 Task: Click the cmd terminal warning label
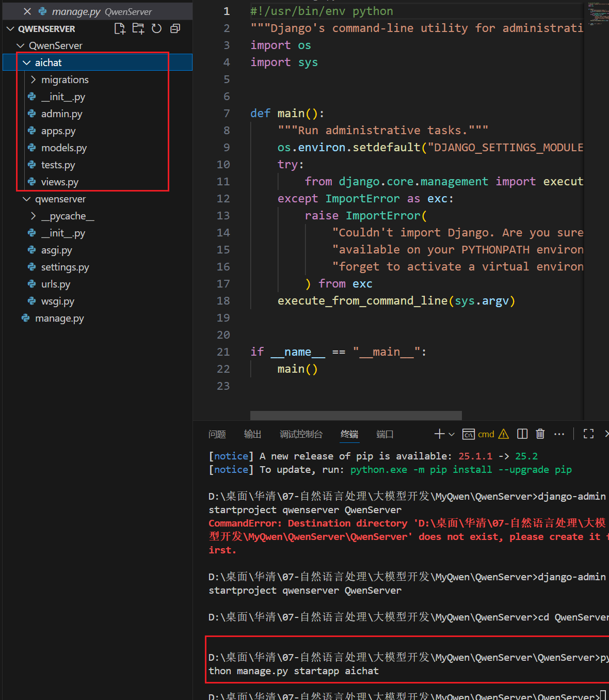point(486,434)
